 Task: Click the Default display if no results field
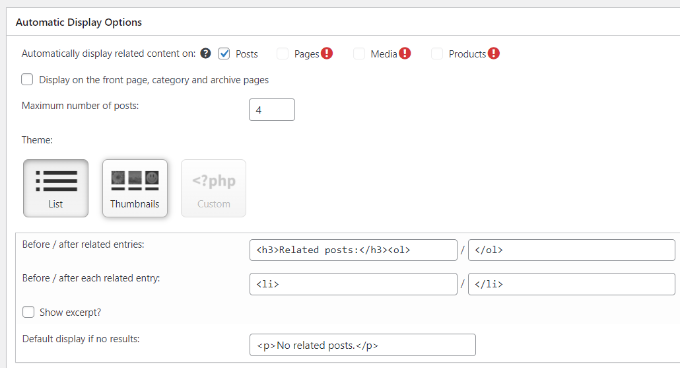[363, 345]
